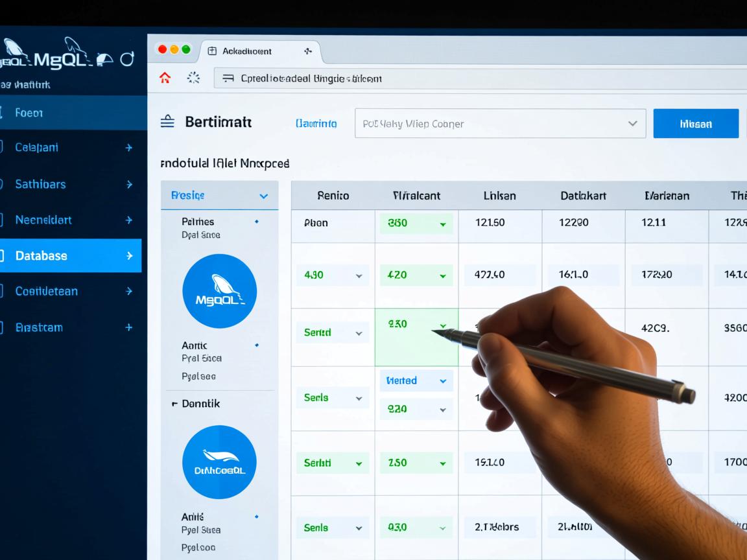Viewport: 747px width, 560px height.
Task: Toggle the blue dot beside Aantic
Action: click(x=257, y=345)
